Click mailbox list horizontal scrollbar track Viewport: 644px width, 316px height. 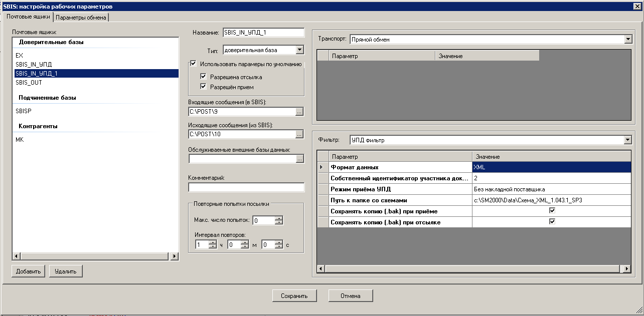[95, 256]
